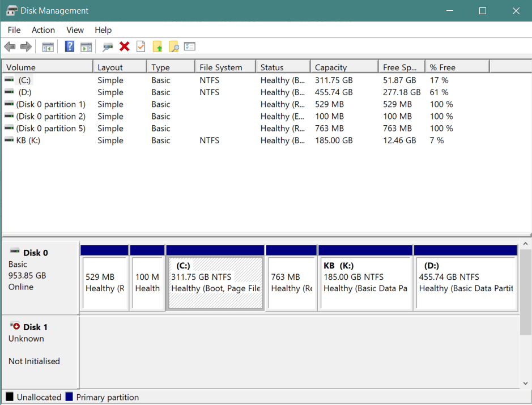Click the folder with magnifier toolbar icon
The width and height of the screenshot is (532, 405).
[174, 46]
